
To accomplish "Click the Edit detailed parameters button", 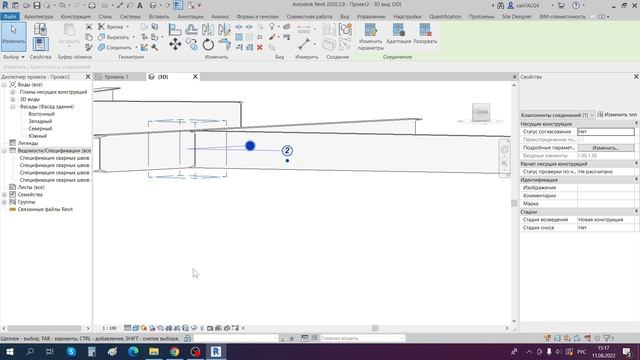I will point(606,148).
